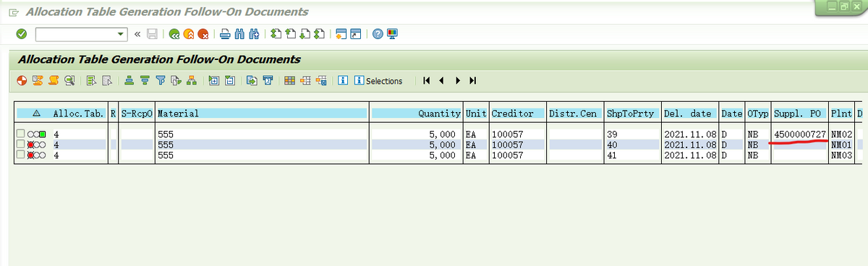This screenshot has height=266, width=868.
Task: Tick checkbox for ShpToPrty 39 row
Action: point(20,134)
